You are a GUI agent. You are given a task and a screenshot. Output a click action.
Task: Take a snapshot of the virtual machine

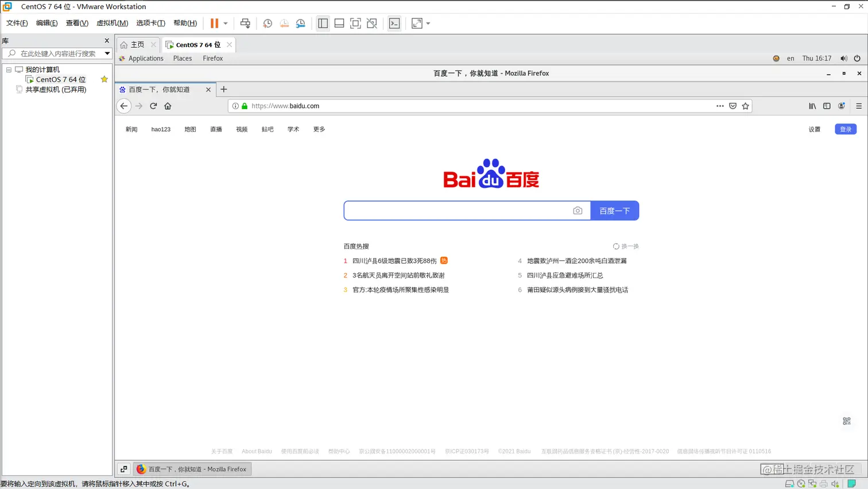pos(268,24)
